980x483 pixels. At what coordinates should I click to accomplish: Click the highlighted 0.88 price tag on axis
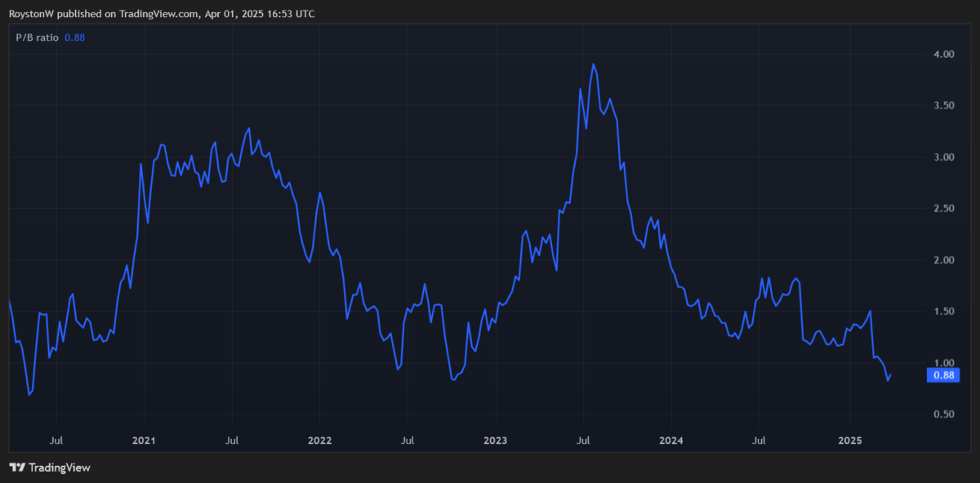pos(943,375)
